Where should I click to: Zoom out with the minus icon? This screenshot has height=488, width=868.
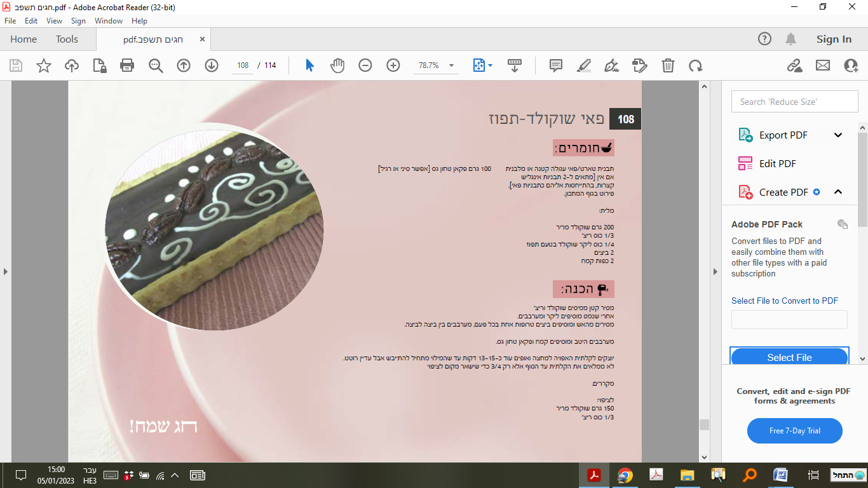(x=365, y=65)
